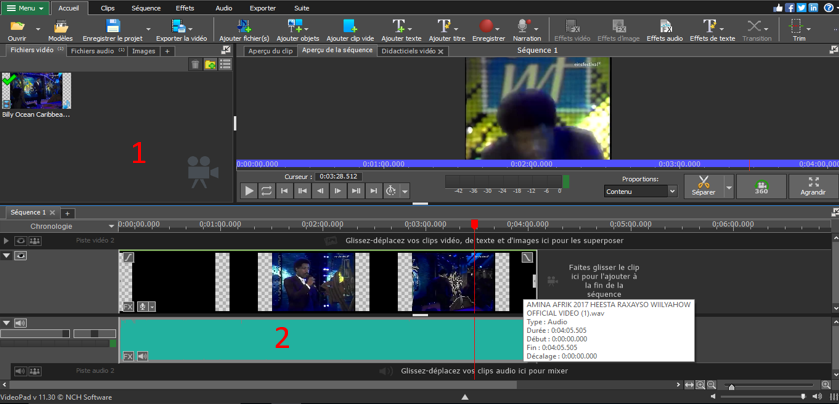
Task: Click the thumbs-up like icon
Action: [x=779, y=7]
